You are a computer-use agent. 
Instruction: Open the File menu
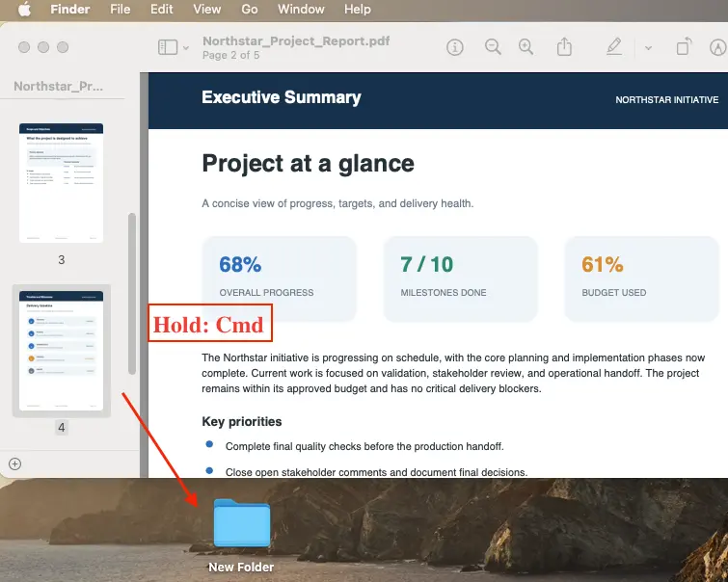[121, 10]
